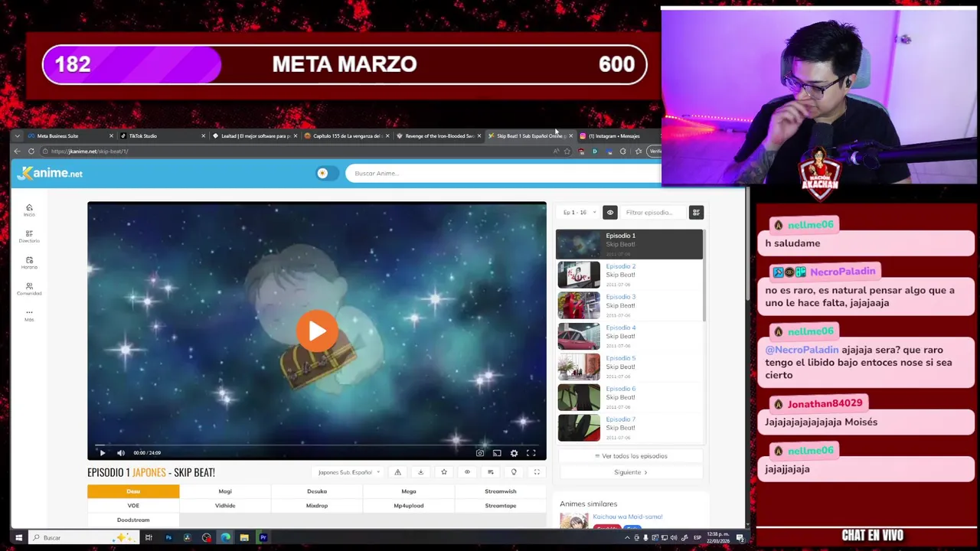Open the Inicio sidebar icon
Image resolution: width=980 pixels, height=551 pixels.
(29, 210)
